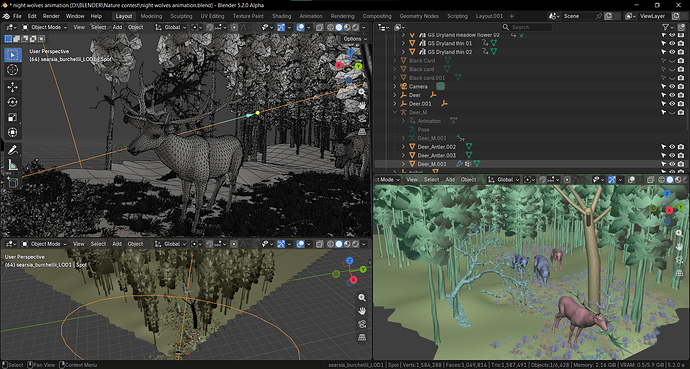Choose the Scale tool in the toolbar

pos(13,117)
